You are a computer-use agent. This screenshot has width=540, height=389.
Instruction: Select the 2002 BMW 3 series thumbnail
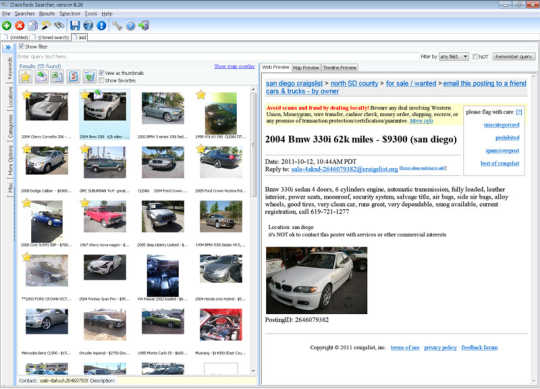[x=163, y=108]
